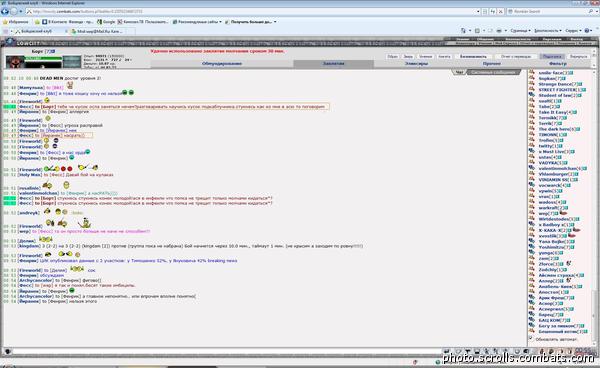Open private chat icon beside Take It Easy
This screenshot has height=368, width=600.
pyautogui.click(x=532, y=112)
